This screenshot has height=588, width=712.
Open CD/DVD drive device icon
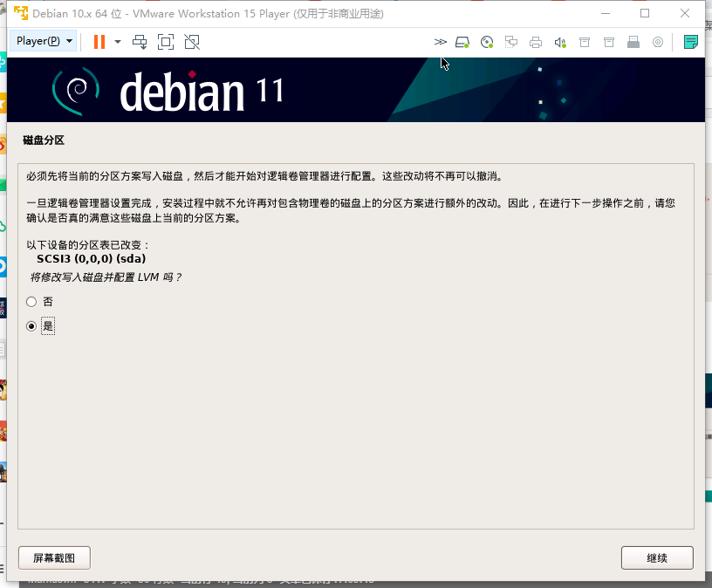coord(487,42)
